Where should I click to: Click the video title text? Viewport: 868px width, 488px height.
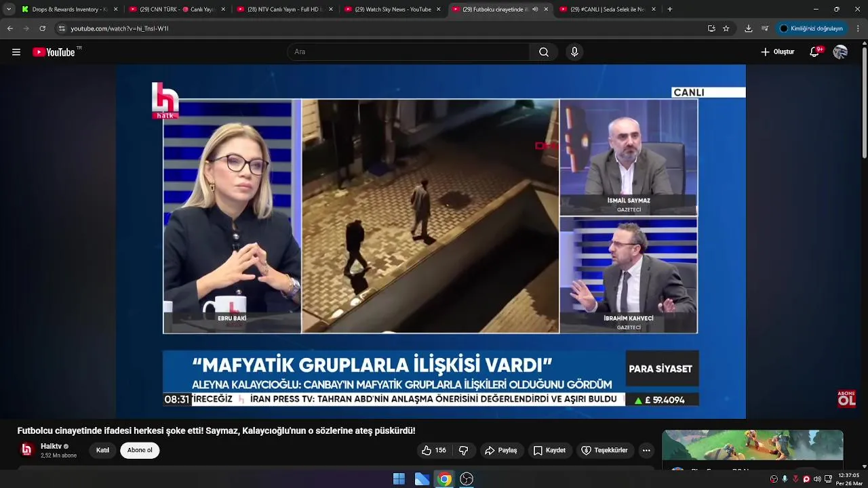tap(216, 431)
